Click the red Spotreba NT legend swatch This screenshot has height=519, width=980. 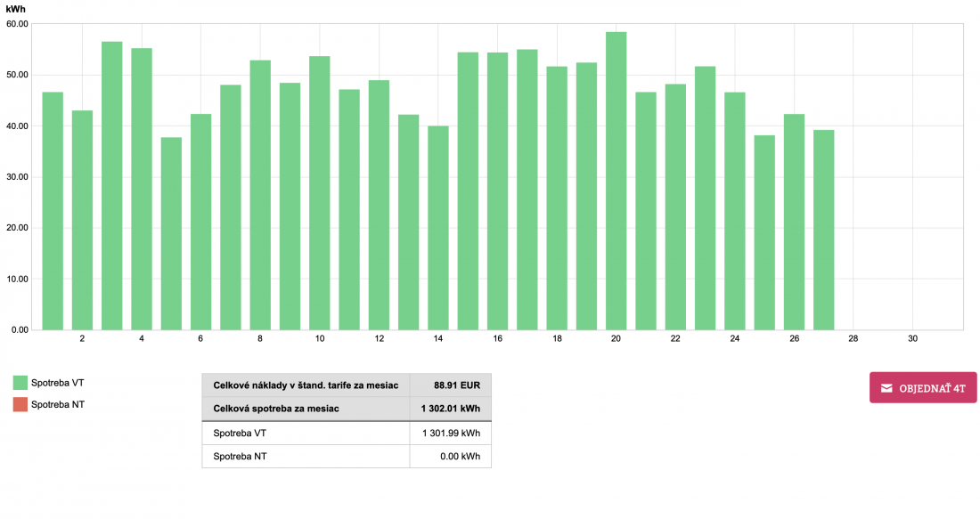coord(20,405)
